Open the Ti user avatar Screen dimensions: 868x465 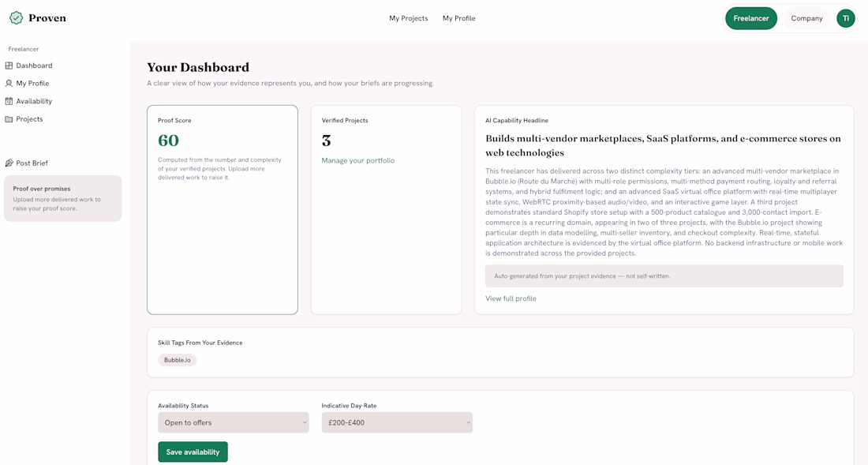tap(845, 18)
